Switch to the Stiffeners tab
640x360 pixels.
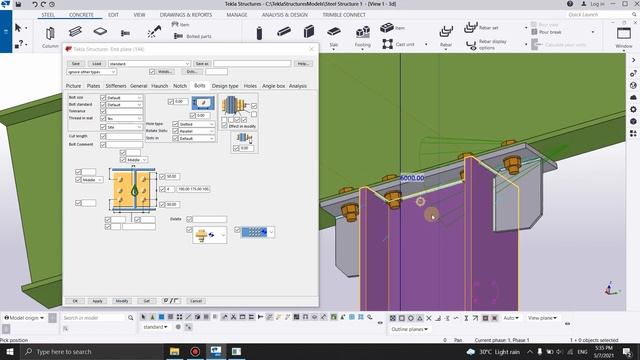116,86
